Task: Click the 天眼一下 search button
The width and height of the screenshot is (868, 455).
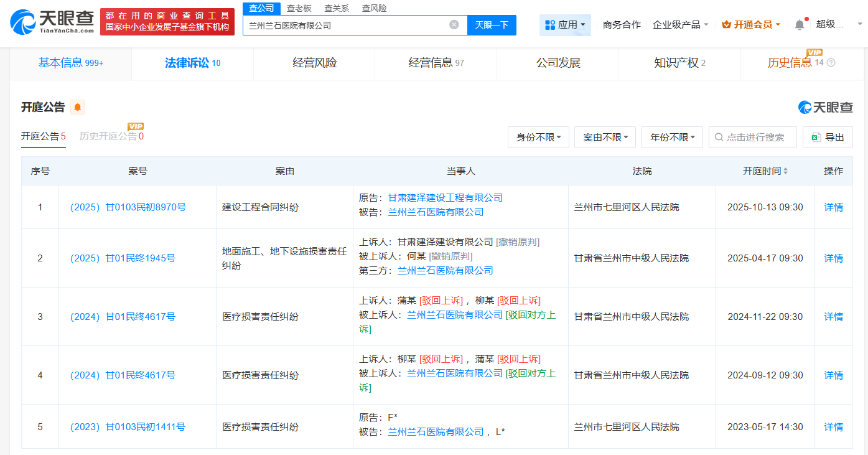Action: tap(492, 26)
